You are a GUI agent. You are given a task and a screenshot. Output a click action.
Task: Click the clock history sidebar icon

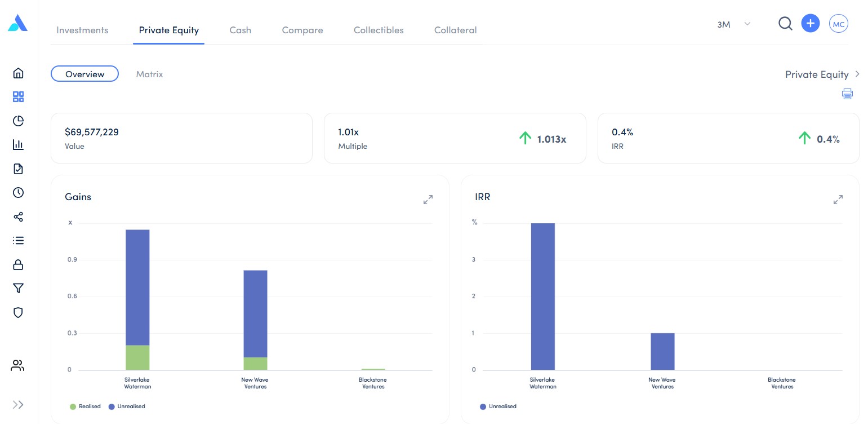(18, 193)
